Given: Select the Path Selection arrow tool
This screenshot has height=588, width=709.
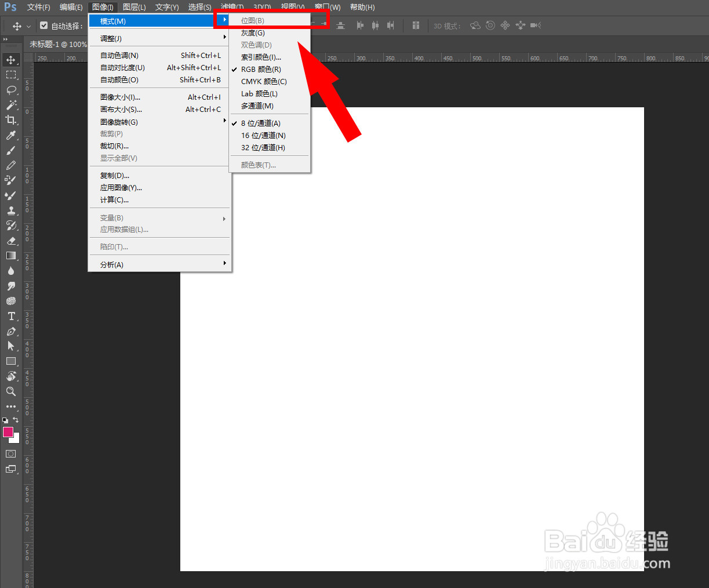Looking at the screenshot, I should point(11,346).
